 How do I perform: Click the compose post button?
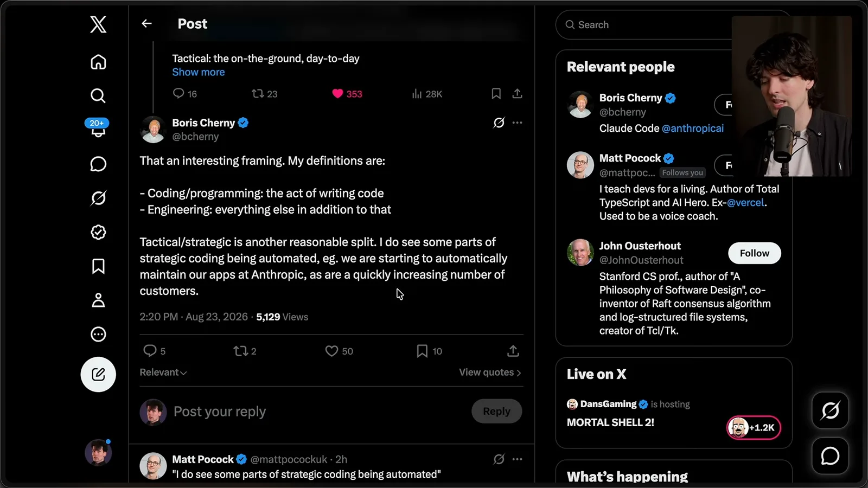[98, 374]
